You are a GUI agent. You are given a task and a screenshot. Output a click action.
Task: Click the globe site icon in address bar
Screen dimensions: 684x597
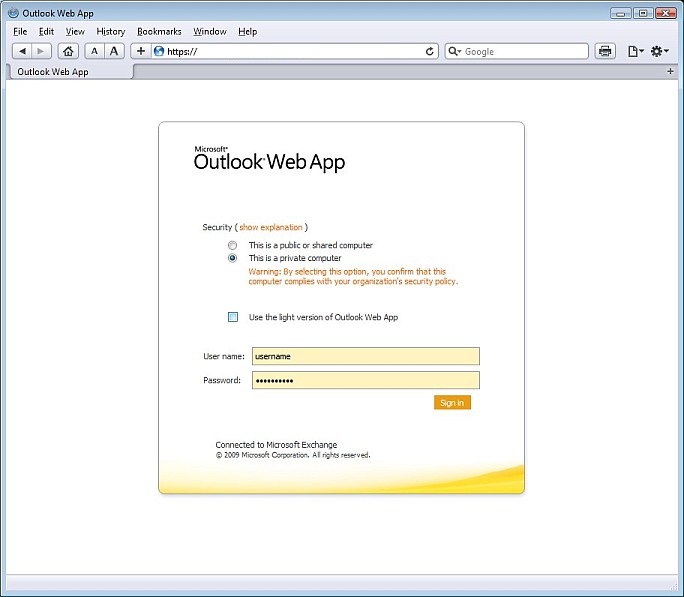point(159,51)
